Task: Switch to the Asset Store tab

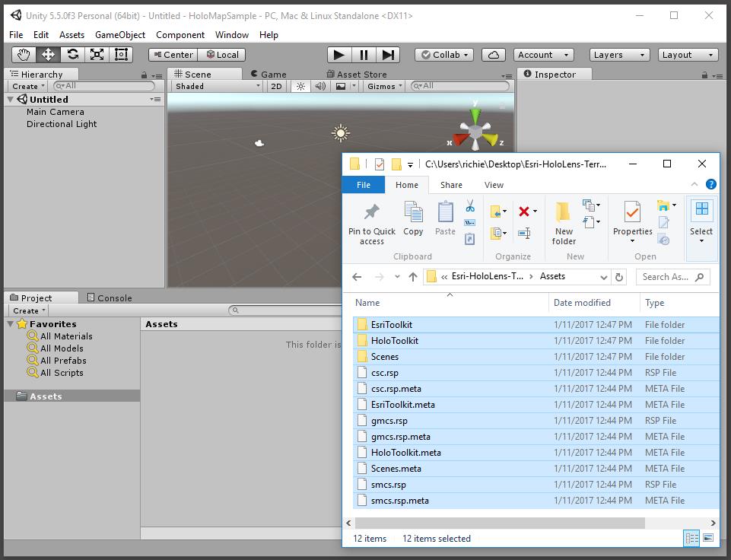Action: pos(357,75)
